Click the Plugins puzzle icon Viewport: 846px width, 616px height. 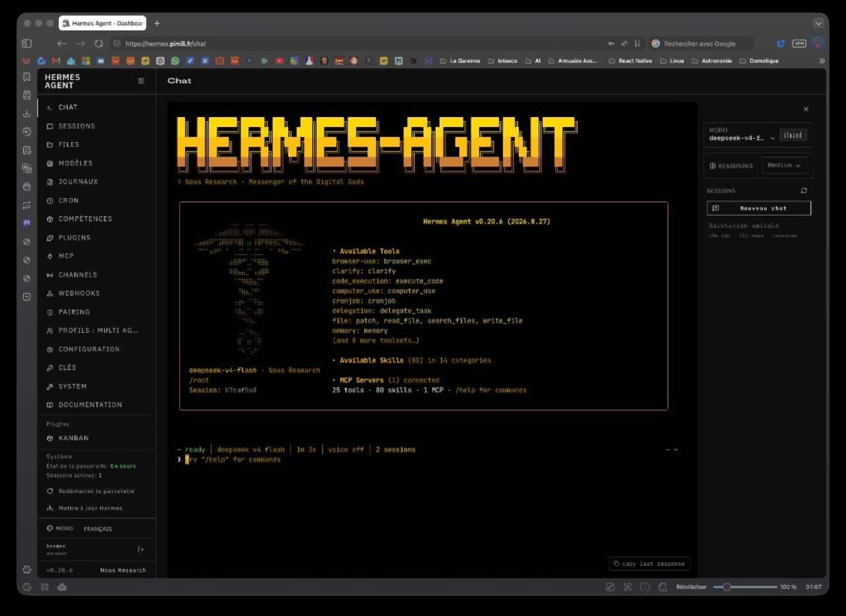pyautogui.click(x=50, y=237)
